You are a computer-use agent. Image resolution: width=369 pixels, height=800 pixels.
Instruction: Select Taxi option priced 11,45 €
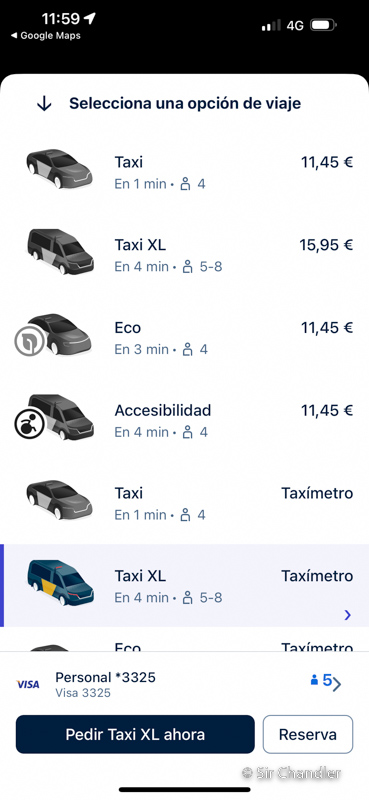pyautogui.click(x=184, y=172)
